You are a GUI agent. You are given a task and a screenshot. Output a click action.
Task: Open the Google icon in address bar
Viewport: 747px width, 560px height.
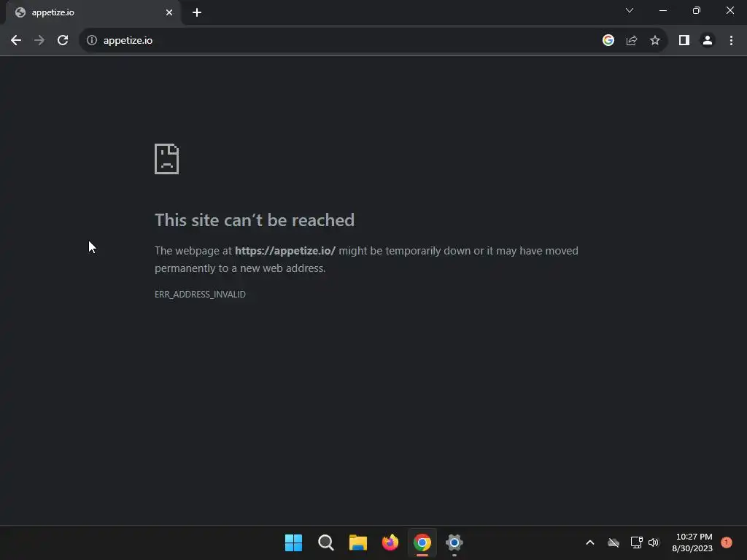click(x=608, y=41)
